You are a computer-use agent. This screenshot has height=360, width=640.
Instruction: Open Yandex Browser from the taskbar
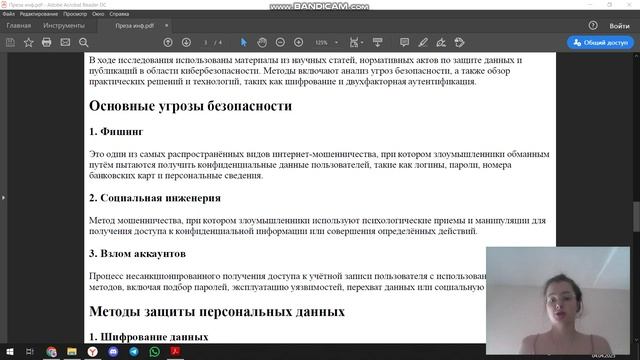click(93, 351)
